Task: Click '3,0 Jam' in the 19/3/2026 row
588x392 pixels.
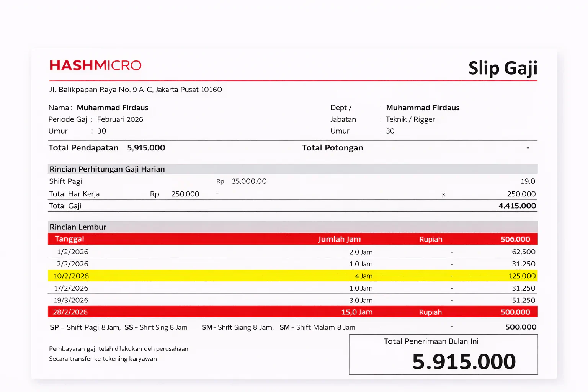Action: point(361,301)
